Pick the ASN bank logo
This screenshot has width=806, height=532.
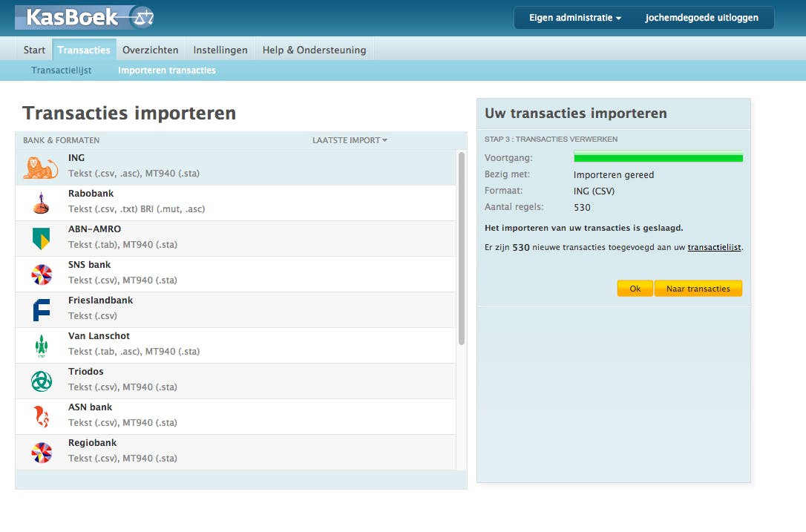(41, 417)
